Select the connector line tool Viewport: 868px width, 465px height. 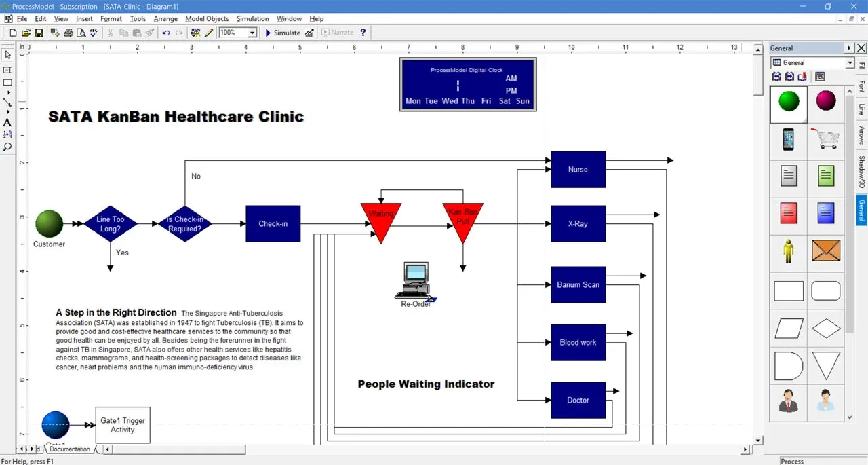pyautogui.click(x=7, y=103)
